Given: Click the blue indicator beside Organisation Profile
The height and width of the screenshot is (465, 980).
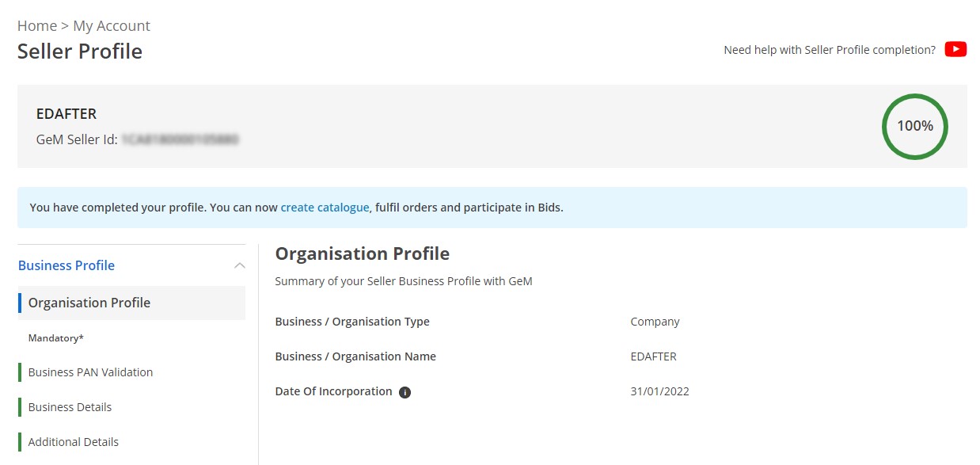Looking at the screenshot, I should pyautogui.click(x=21, y=303).
